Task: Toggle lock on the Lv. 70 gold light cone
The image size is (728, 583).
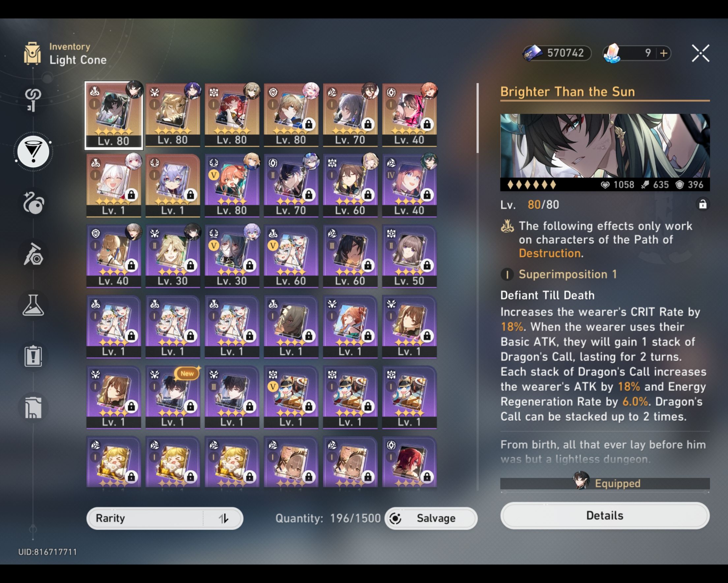Action: coord(368,124)
